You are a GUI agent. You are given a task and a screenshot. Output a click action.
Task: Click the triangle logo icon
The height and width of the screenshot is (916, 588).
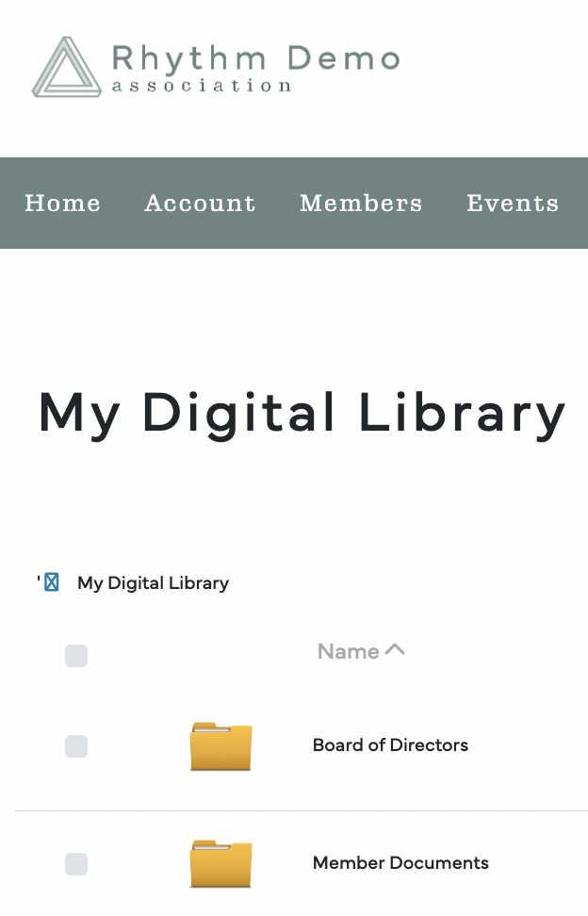(67, 67)
